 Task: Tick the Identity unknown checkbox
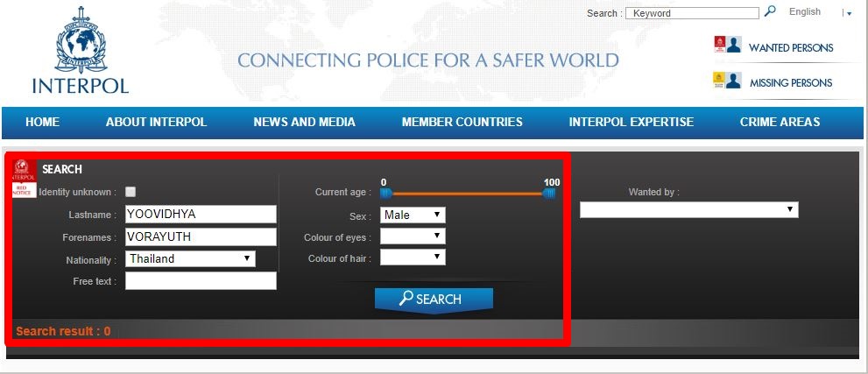(x=131, y=192)
